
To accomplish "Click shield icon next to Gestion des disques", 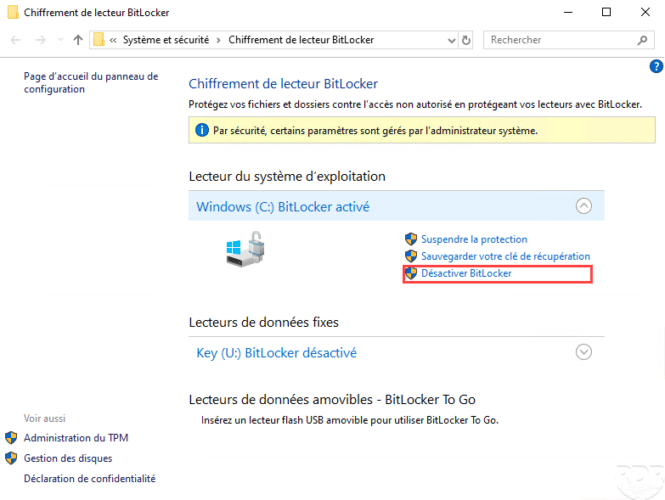I will [11, 458].
